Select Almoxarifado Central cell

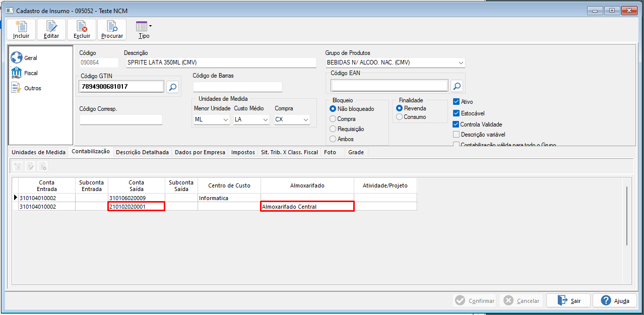(x=307, y=206)
